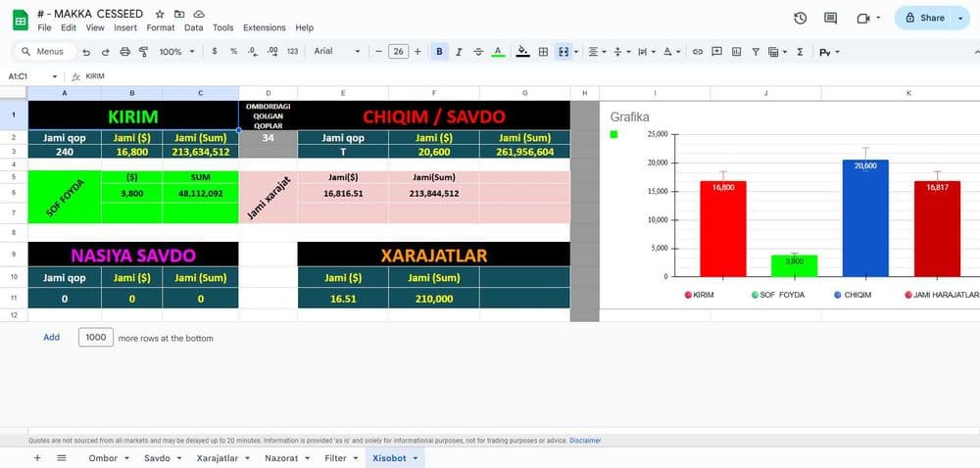This screenshot has height=468, width=980.
Task: Open the Insert menu
Action: coord(125,27)
